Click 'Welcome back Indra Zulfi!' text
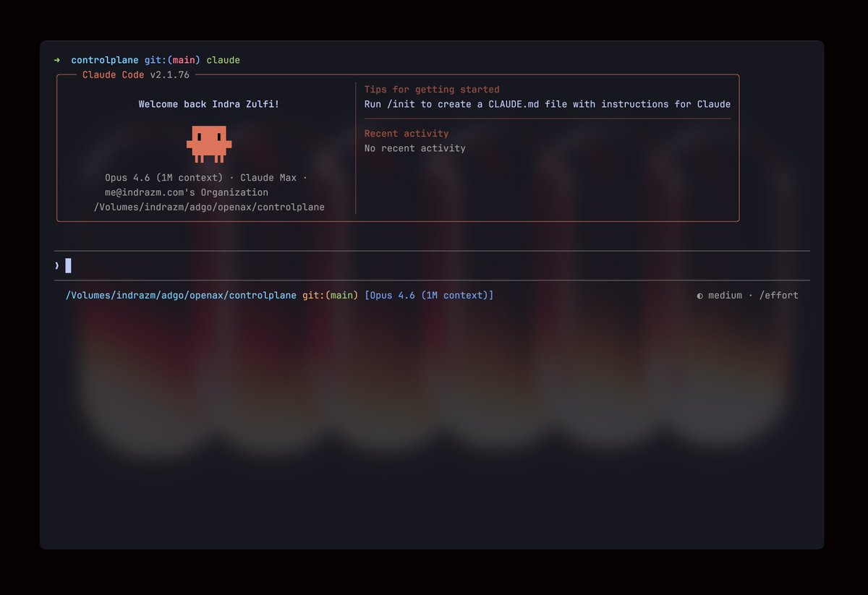Viewport: 868px width, 595px height. [209, 104]
